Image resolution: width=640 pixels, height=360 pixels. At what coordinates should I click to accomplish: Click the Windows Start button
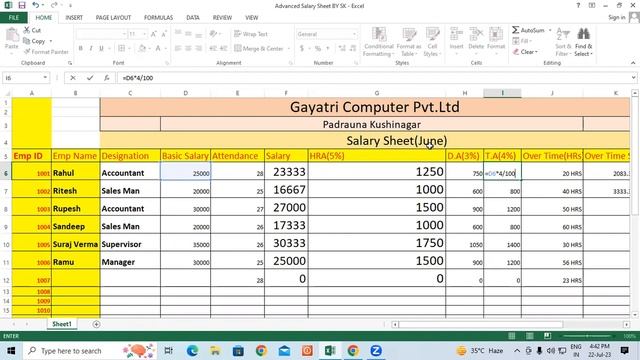[11, 351]
